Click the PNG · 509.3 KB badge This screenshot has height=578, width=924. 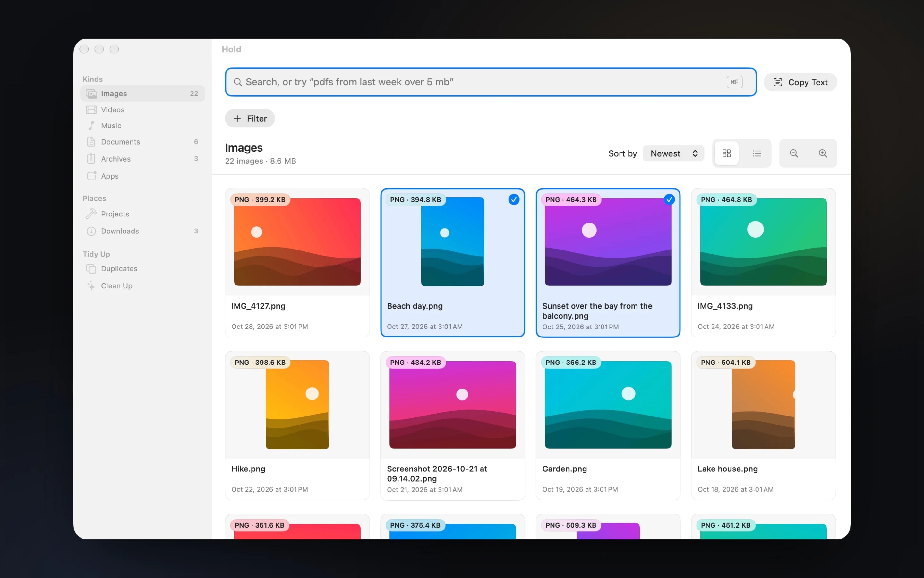[571, 525]
